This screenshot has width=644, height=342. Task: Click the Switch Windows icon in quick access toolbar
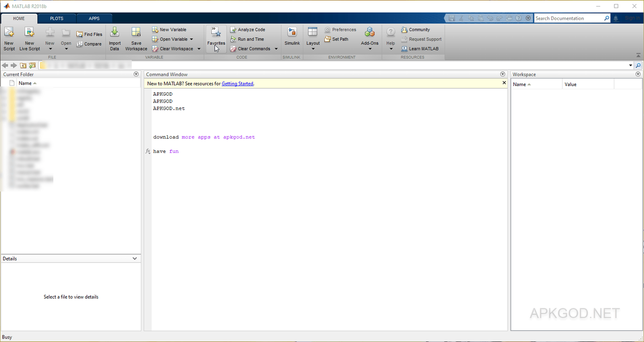point(509,18)
